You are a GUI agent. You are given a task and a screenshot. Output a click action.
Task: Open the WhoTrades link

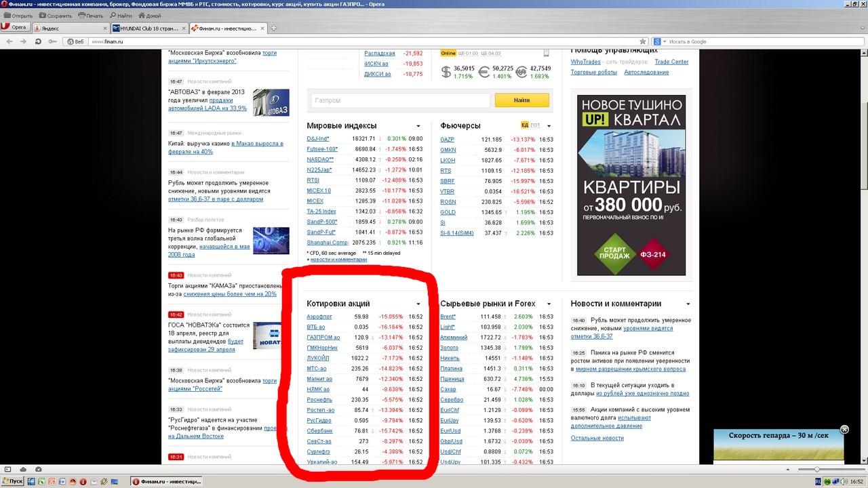click(586, 62)
